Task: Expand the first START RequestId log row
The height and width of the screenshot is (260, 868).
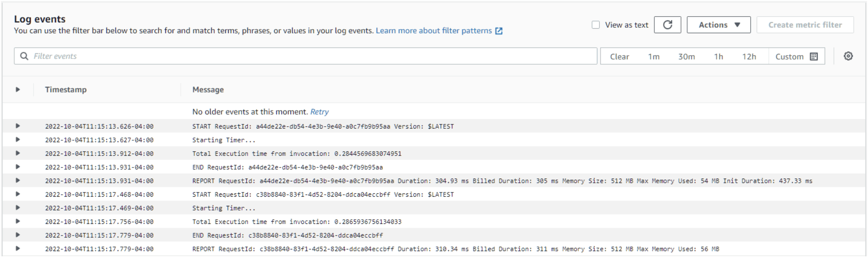Action: pos(18,126)
